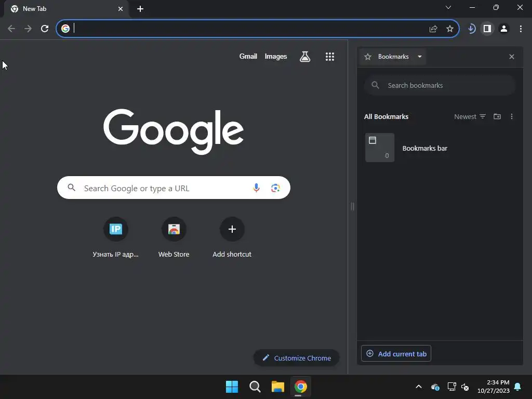532x399 pixels.
Task: Open the All Bookmarks more options menu
Action: pos(512,116)
